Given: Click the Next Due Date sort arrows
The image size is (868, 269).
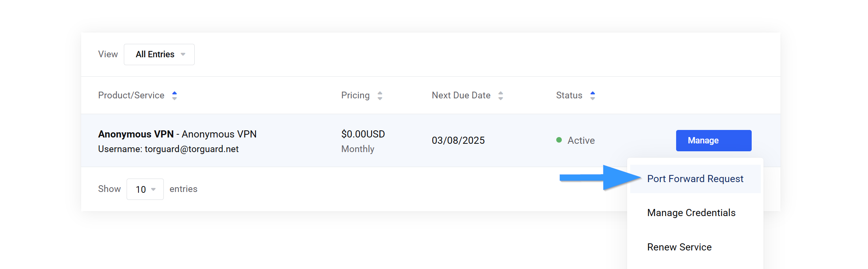Looking at the screenshot, I should pyautogui.click(x=500, y=96).
